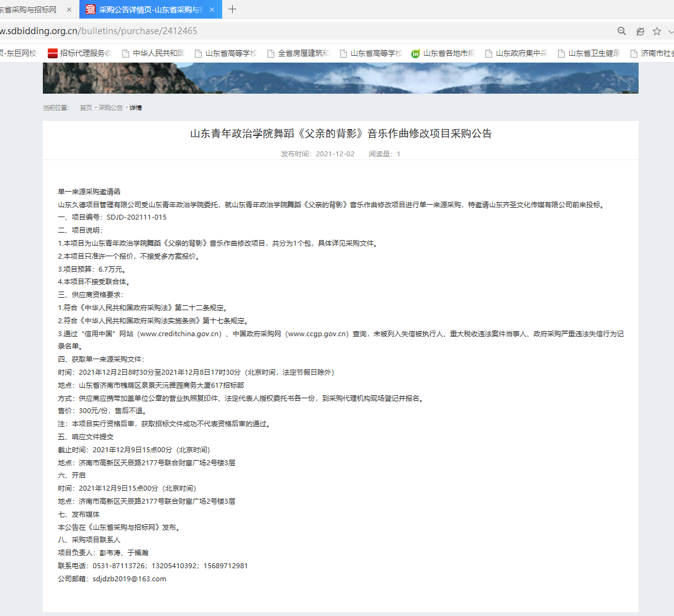Open new tab with plus button

coord(233,9)
